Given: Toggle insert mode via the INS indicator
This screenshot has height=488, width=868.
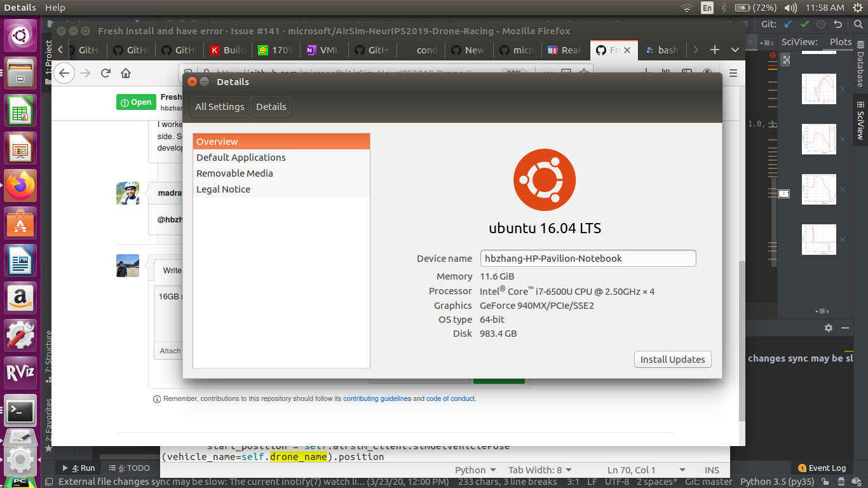Looking at the screenshot, I should click(x=711, y=470).
